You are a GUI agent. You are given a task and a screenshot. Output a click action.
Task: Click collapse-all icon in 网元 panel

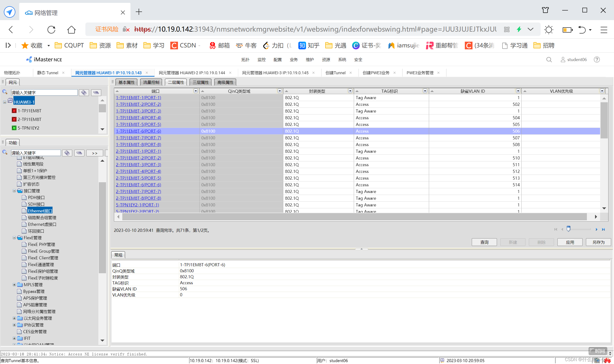click(96, 92)
